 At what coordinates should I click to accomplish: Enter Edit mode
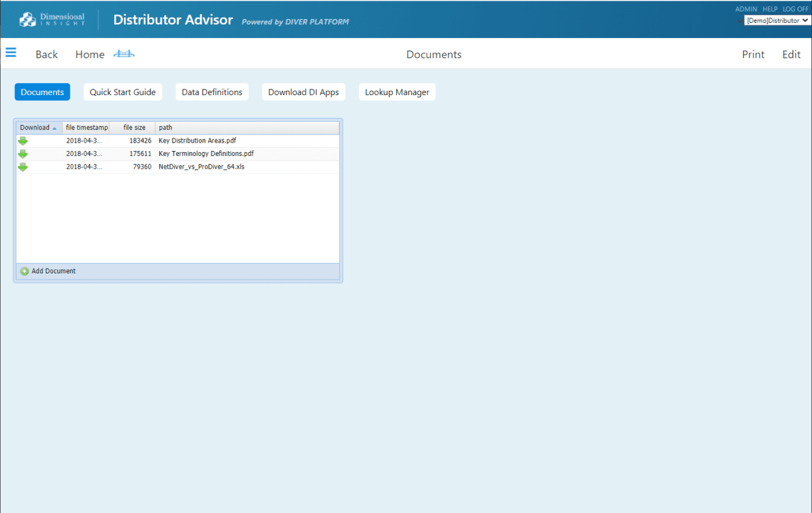coord(790,54)
